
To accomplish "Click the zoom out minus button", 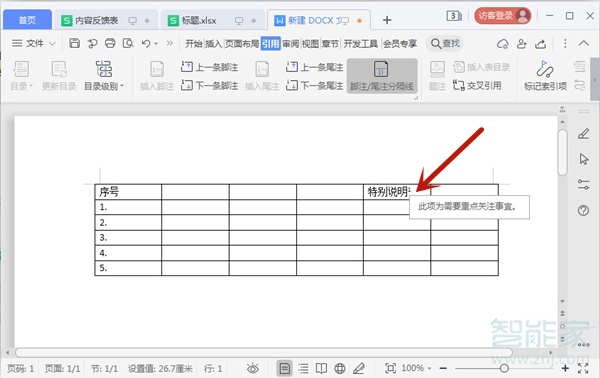I will (x=443, y=368).
